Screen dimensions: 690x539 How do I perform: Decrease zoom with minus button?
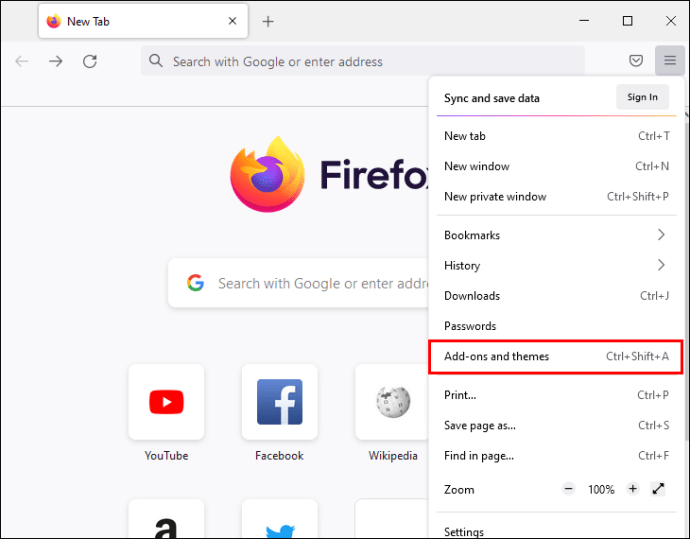(569, 489)
